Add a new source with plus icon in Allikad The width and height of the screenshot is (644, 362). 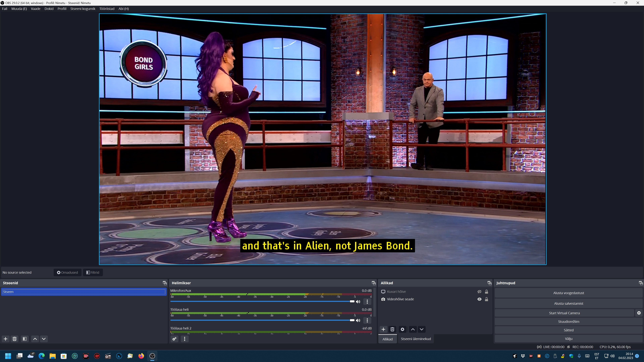point(383,329)
